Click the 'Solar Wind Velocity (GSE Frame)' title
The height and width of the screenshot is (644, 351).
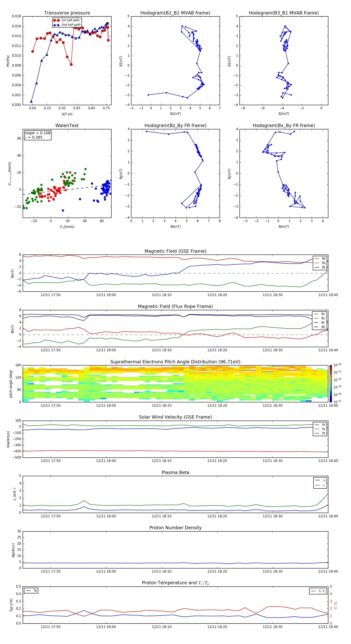coord(175,417)
